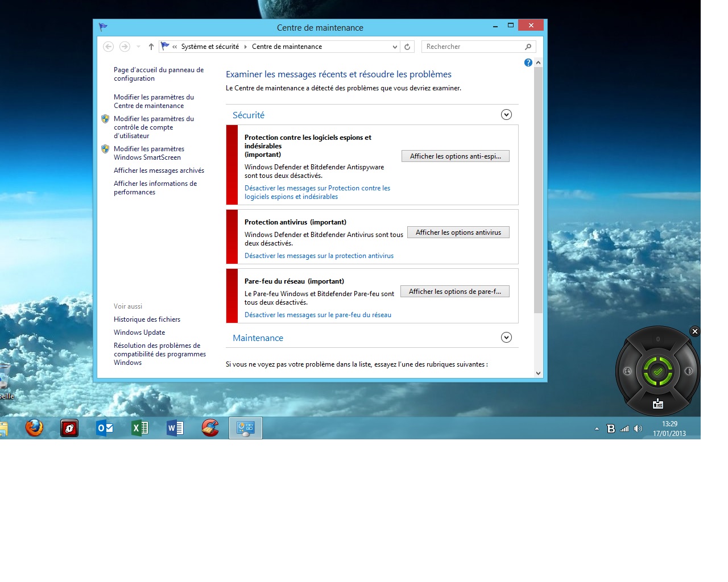Image resolution: width=728 pixels, height=582 pixels.
Task: Click Afficher les options anti-espi... button
Action: pyautogui.click(x=456, y=156)
